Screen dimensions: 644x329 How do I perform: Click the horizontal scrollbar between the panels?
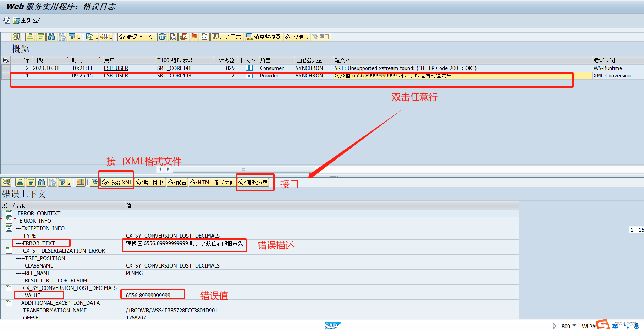pos(243,169)
